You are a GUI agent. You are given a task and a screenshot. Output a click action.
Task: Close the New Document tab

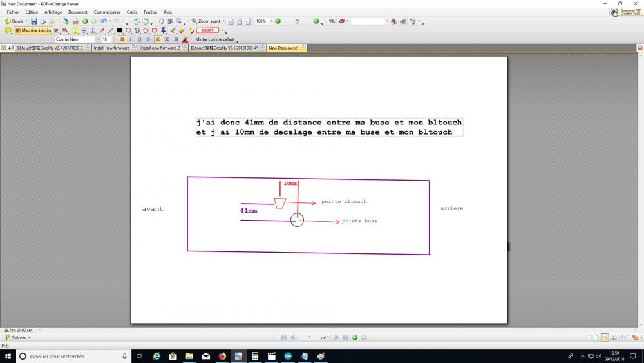click(x=303, y=46)
